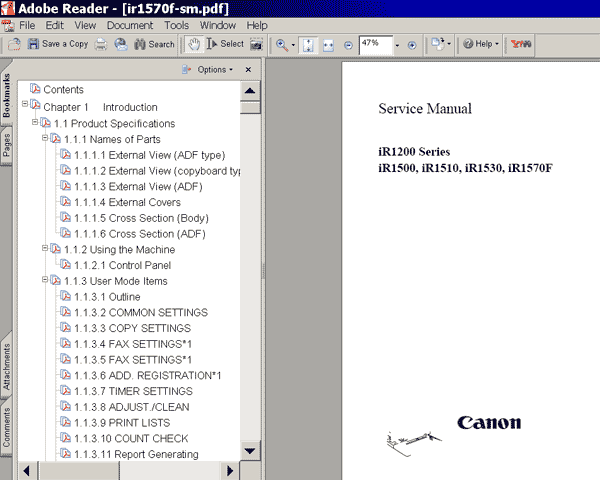Collapse the 1.1.3 User Mode Items node
Screen dimensions: 600x480
45,279
